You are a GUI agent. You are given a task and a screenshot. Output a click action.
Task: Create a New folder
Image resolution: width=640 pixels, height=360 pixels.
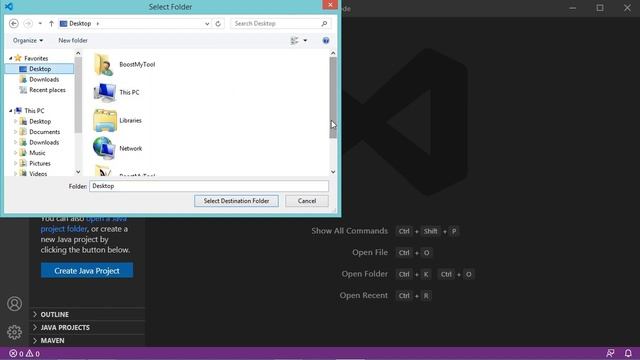coord(73,40)
